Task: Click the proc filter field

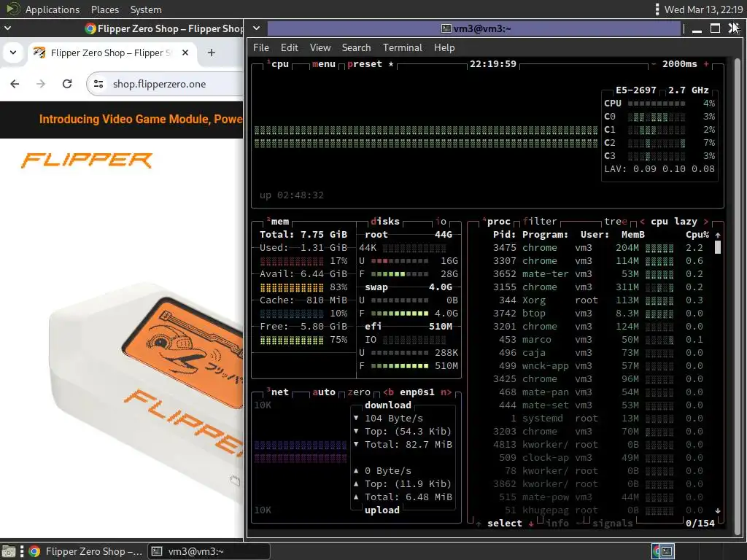Action: click(x=540, y=222)
